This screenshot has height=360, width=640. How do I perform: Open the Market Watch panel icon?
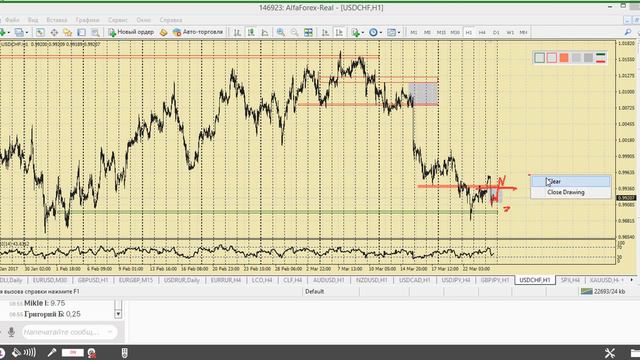click(40, 32)
